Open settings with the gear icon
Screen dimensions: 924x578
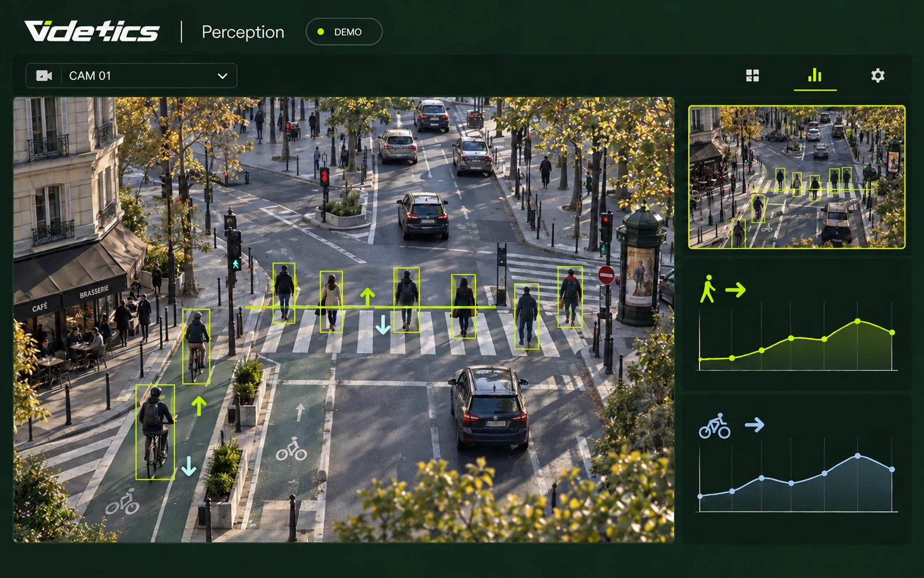coord(877,75)
